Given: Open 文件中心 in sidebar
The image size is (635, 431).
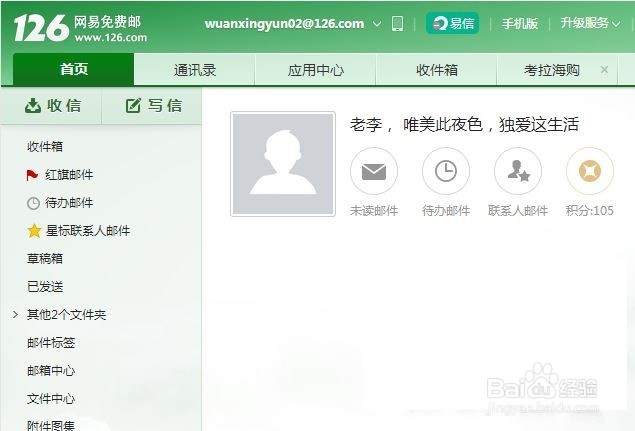Looking at the screenshot, I should tap(51, 399).
